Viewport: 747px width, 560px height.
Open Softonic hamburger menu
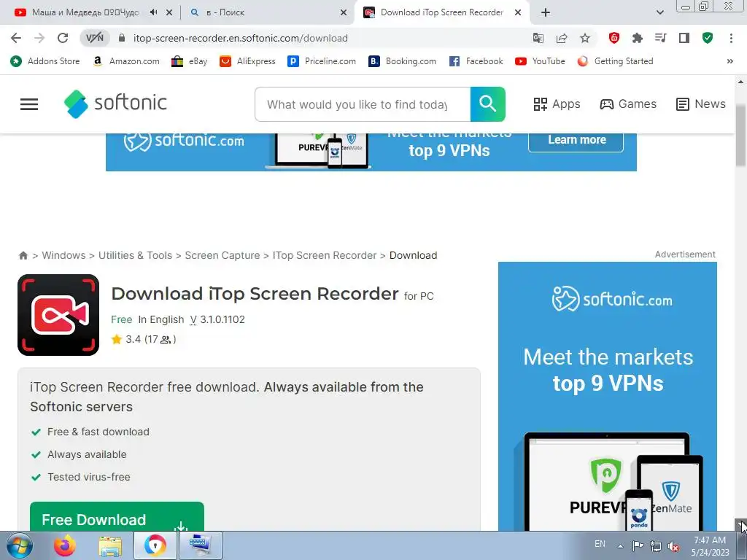coord(29,104)
